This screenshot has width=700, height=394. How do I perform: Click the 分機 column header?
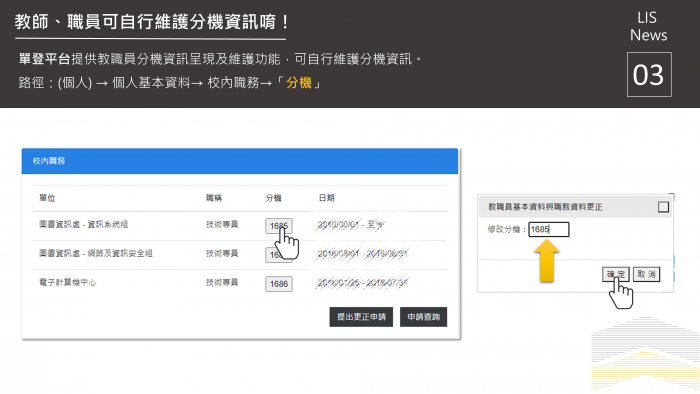tap(273, 198)
